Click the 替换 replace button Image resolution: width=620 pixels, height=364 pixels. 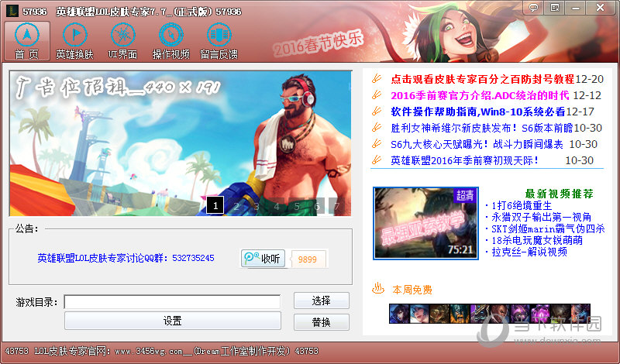click(321, 322)
